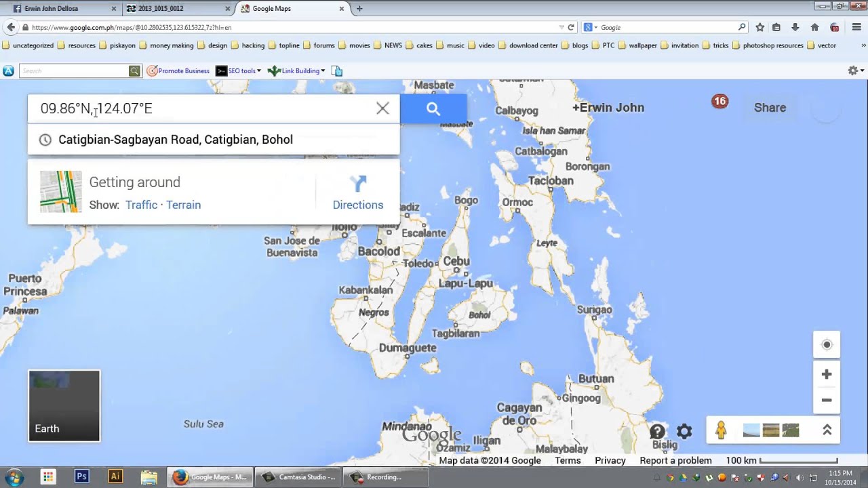Open the first photo thumbnail in imagery strip
The width and height of the screenshot is (868, 488).
point(751,430)
